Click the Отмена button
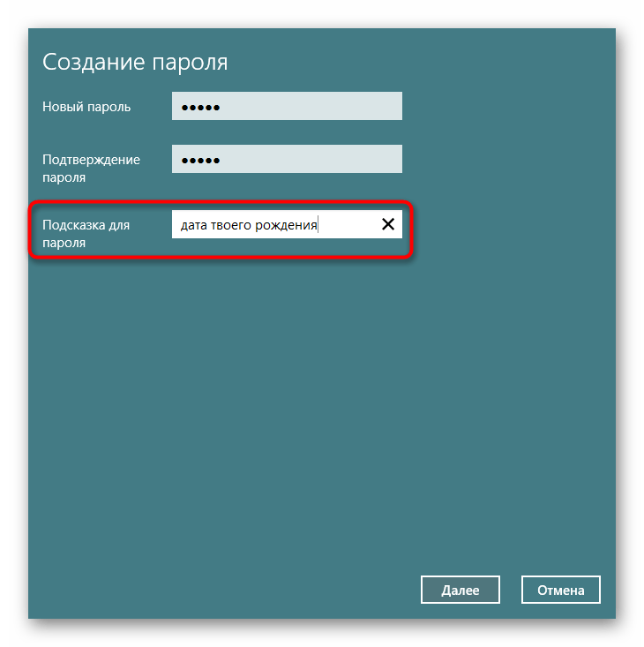 pyautogui.click(x=561, y=590)
